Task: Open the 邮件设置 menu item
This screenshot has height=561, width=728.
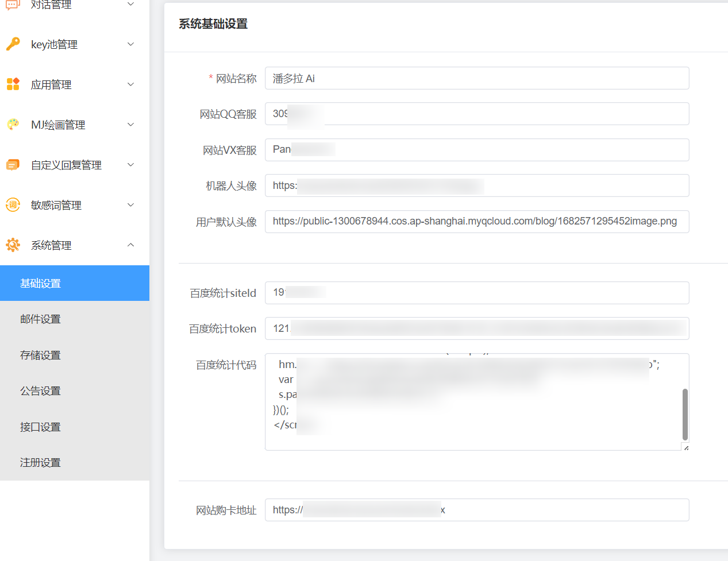Action: coord(40,319)
